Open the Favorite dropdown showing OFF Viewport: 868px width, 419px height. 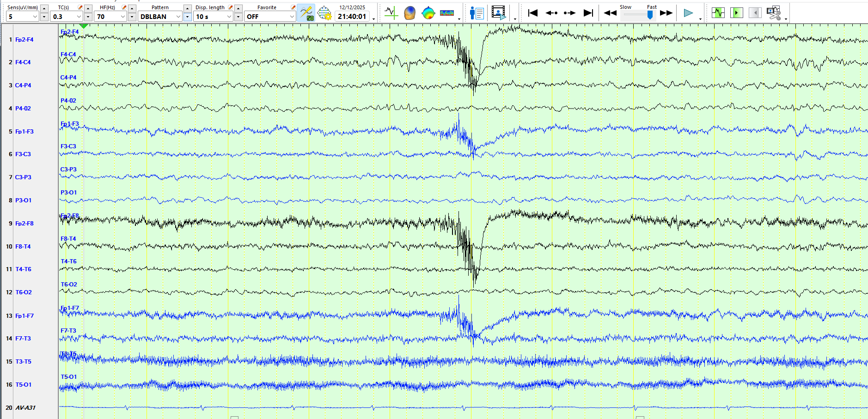pos(270,17)
